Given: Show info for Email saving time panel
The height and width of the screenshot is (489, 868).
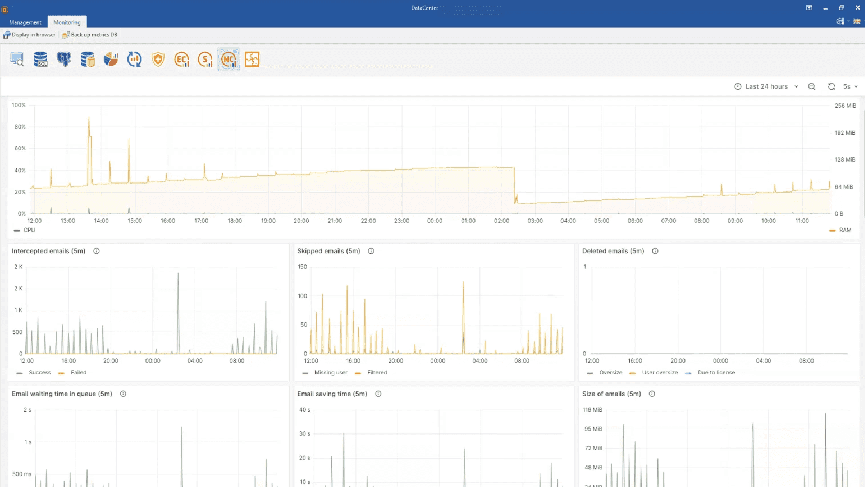Looking at the screenshot, I should [378, 394].
